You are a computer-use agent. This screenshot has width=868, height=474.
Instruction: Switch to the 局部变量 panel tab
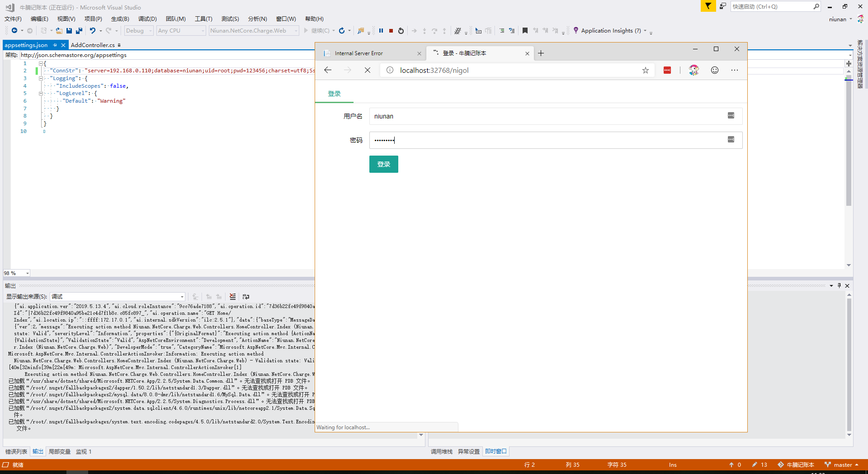pyautogui.click(x=60, y=451)
